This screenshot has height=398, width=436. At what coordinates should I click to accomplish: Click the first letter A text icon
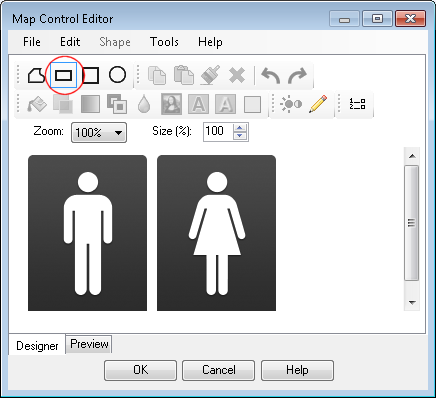tap(199, 104)
